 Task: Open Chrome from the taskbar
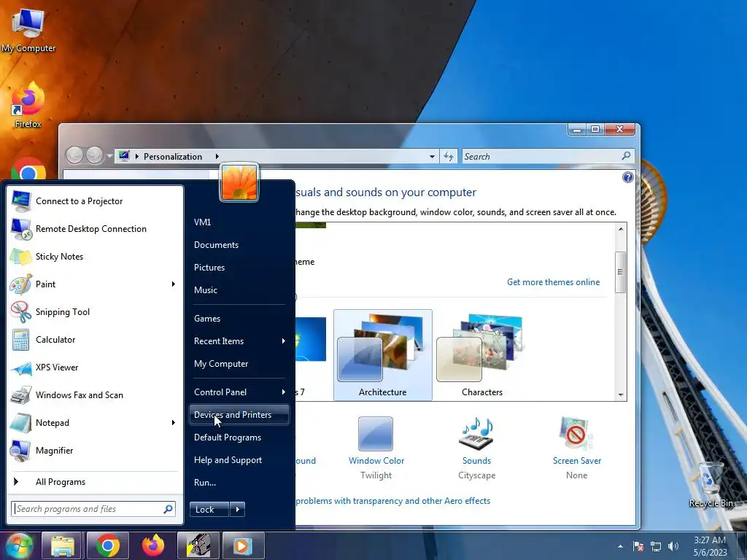108,545
